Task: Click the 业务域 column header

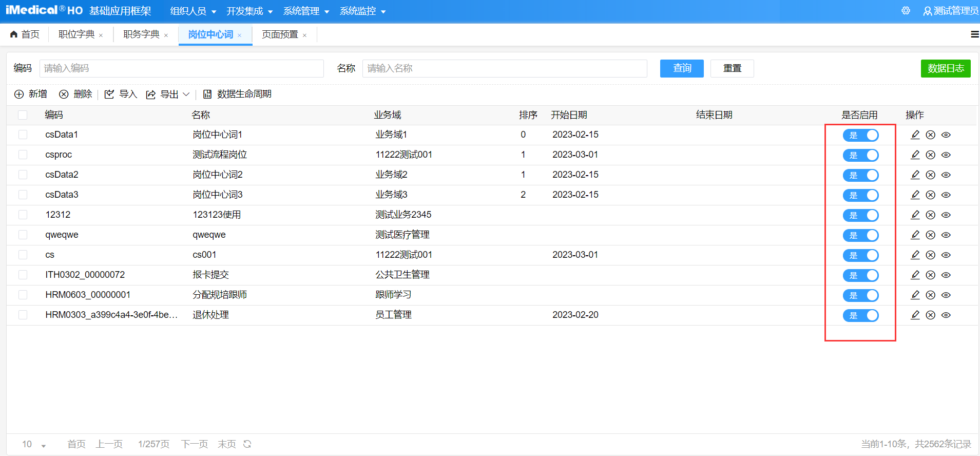Action: coord(388,115)
